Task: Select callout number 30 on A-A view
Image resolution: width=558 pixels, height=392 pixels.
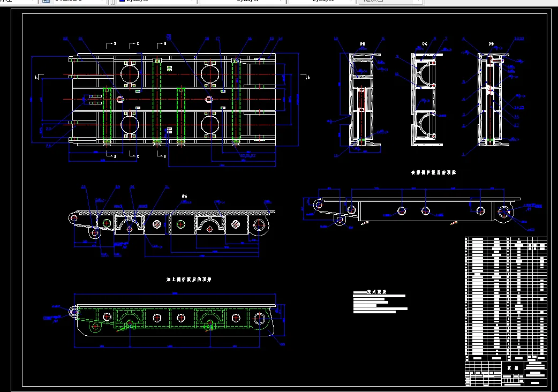Action: tap(132, 187)
